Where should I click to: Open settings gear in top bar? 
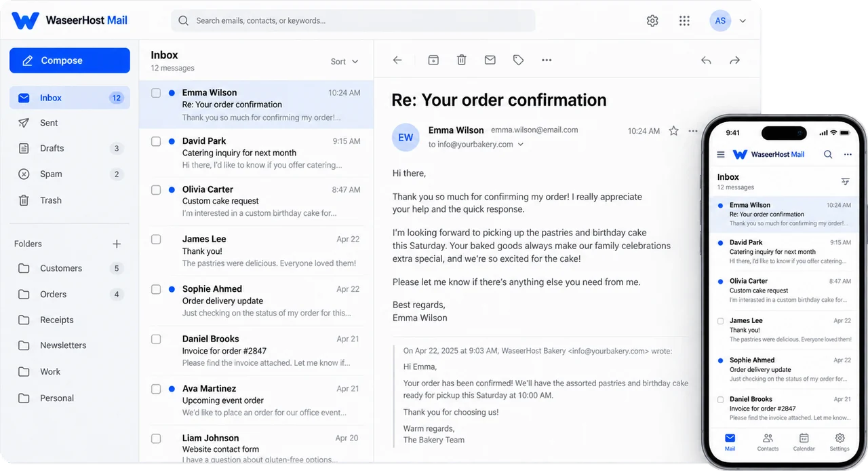pyautogui.click(x=652, y=21)
